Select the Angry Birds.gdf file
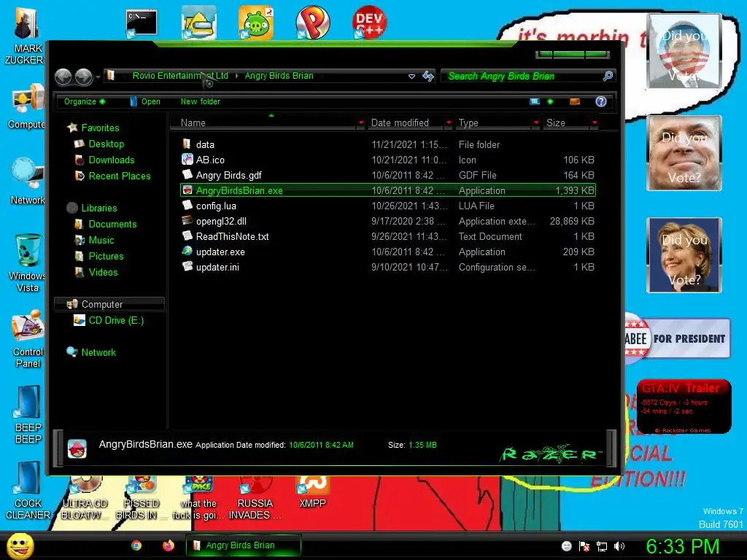Screen dimensions: 747x560 (x=388, y=175)
